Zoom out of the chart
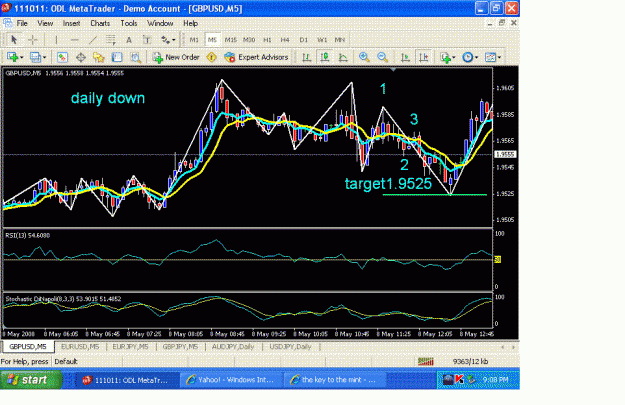The height and width of the screenshot is (405, 625). coord(382,57)
